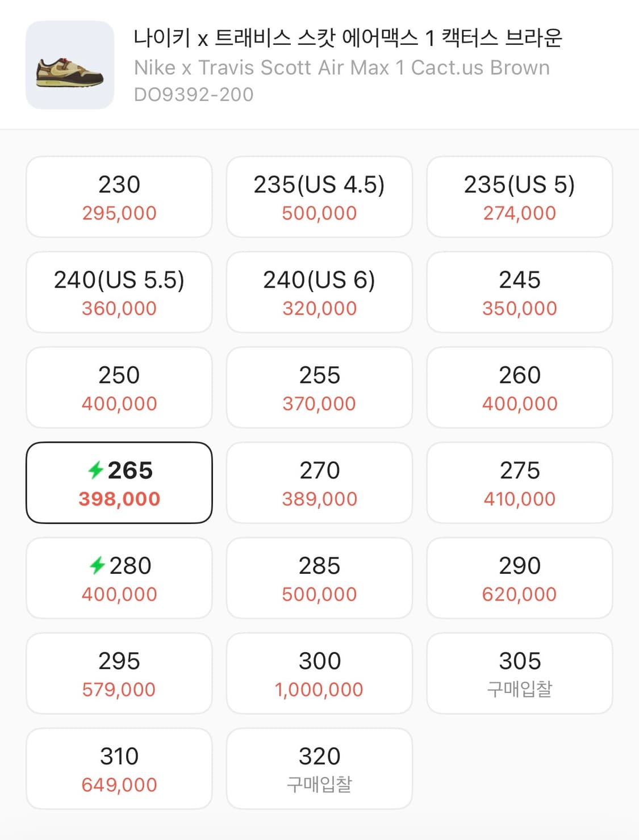Select size 230 priced 295,000

coord(119,197)
